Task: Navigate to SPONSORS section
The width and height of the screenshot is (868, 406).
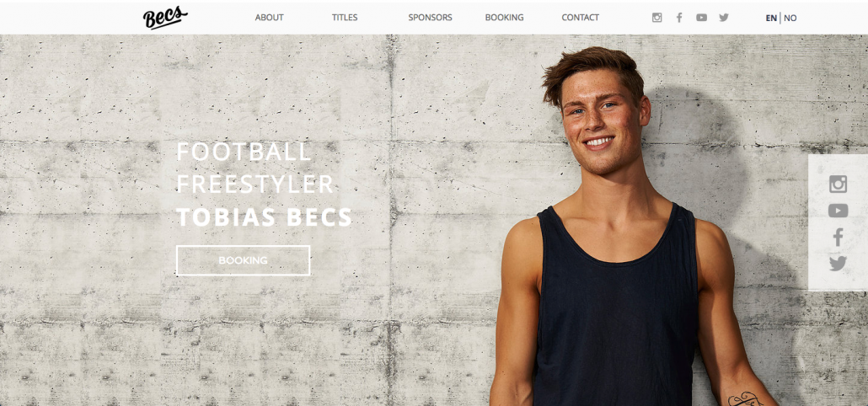Action: 430,18
